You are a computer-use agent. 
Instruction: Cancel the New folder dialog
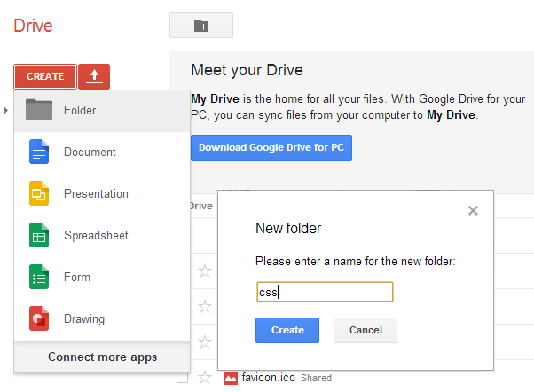pos(365,330)
